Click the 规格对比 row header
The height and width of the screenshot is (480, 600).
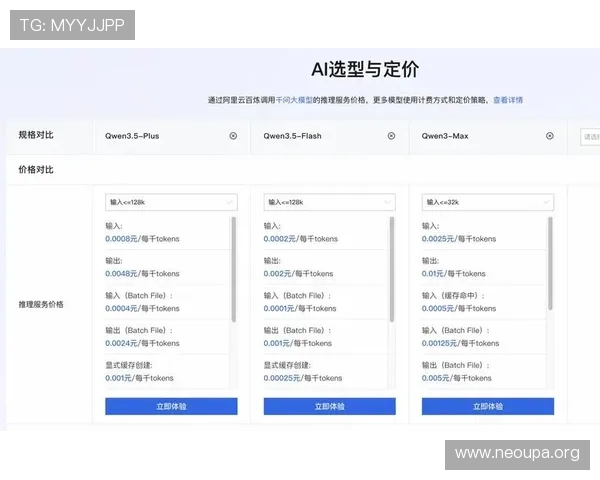36,135
